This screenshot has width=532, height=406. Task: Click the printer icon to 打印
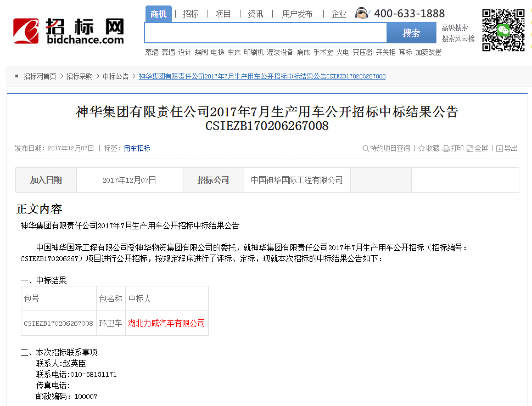click(x=446, y=149)
